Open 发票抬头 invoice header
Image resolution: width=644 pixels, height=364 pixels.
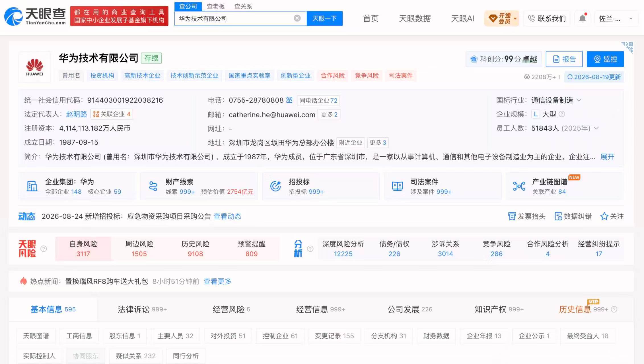pos(527,216)
